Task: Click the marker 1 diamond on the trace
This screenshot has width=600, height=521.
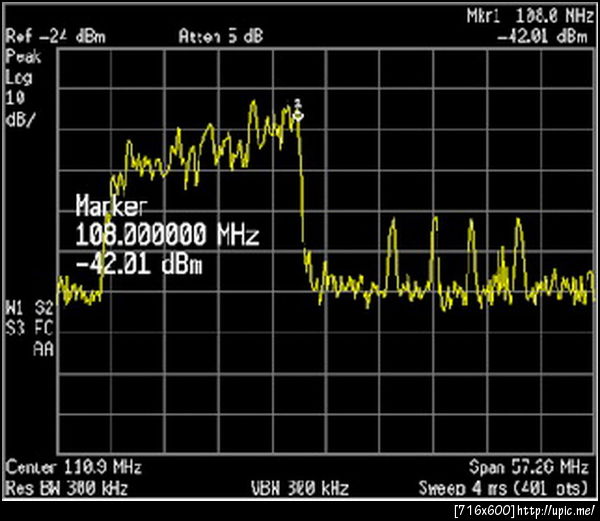Action: pos(298,116)
